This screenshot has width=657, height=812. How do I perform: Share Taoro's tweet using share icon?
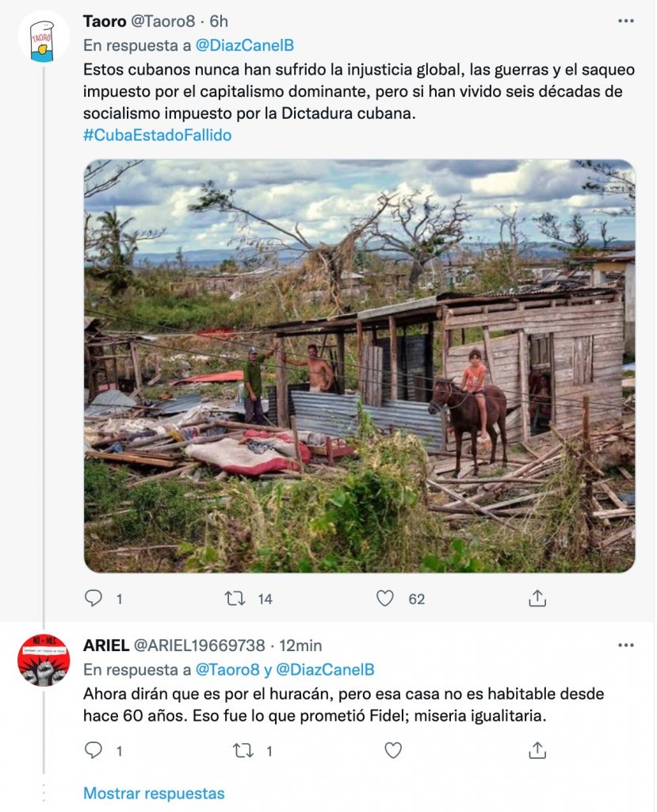(537, 598)
